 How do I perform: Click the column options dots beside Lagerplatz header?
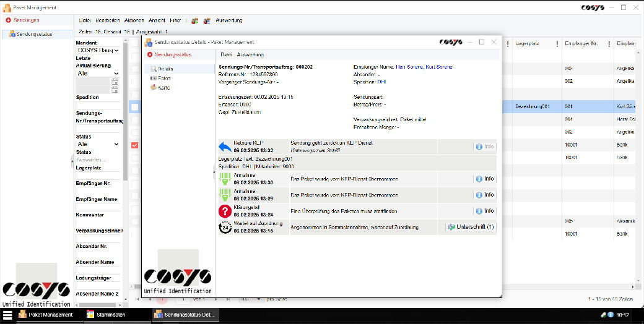(x=557, y=44)
